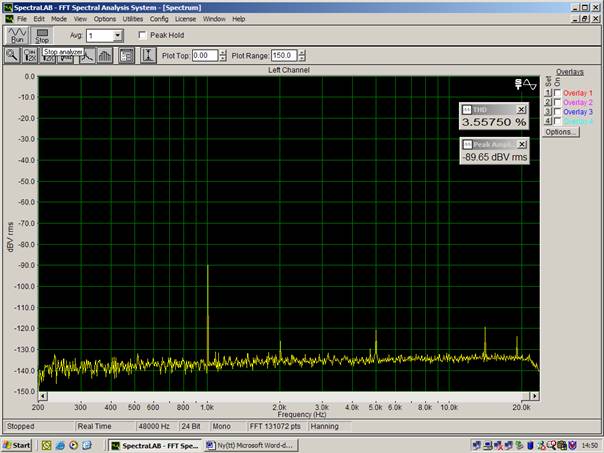
Task: Click the 2X zoom-in toolbar icon
Action: point(30,55)
